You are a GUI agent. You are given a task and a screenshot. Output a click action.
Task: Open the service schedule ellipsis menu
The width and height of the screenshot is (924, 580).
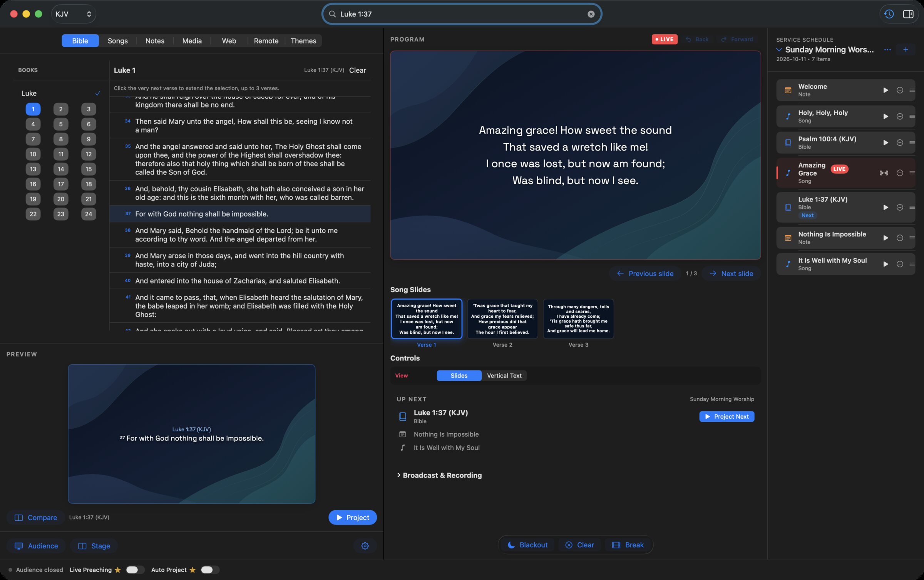click(887, 50)
